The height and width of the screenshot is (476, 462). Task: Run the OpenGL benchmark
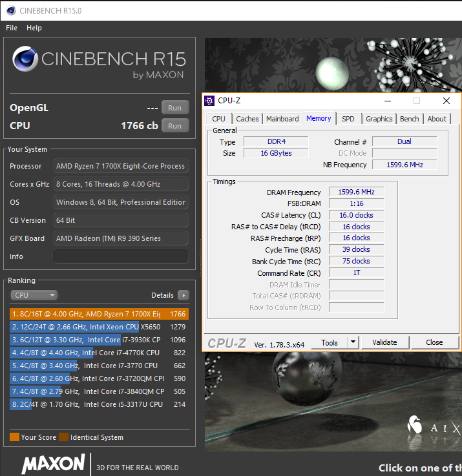175,108
